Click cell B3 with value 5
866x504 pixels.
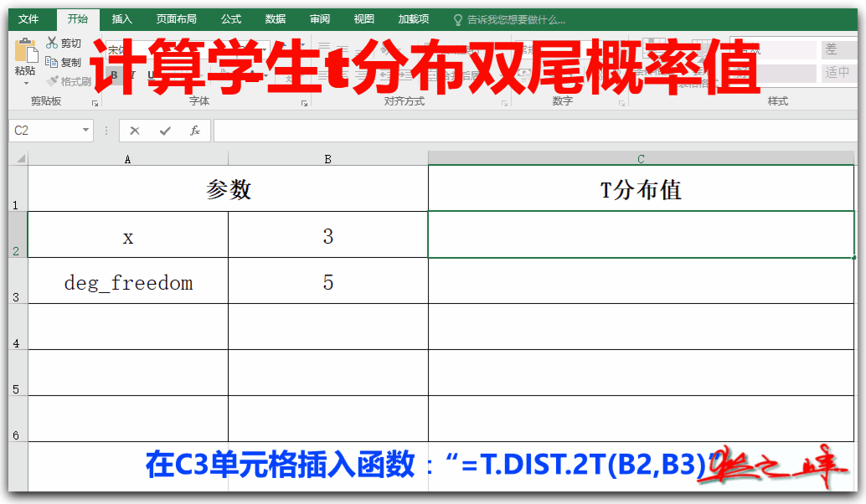pyautogui.click(x=327, y=280)
